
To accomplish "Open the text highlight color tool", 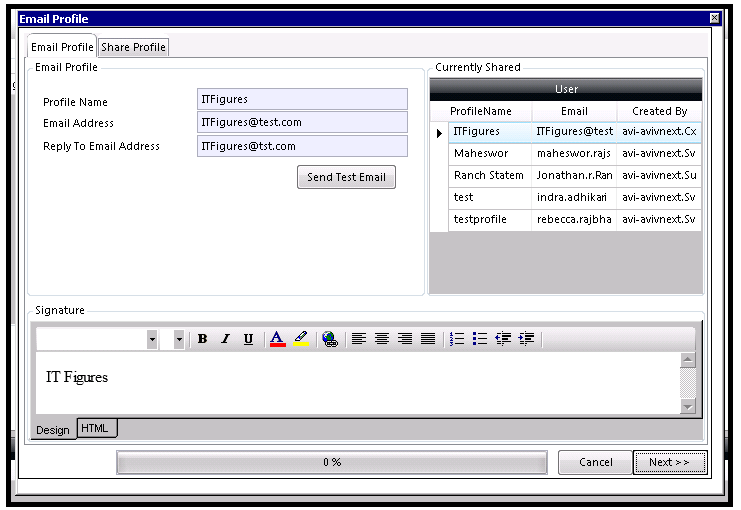I will coord(301,339).
